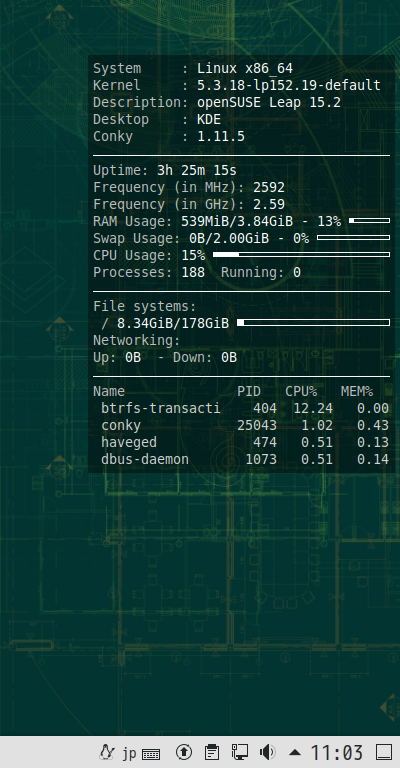
Task: Click the show desktop button in panel
Action: [384, 752]
